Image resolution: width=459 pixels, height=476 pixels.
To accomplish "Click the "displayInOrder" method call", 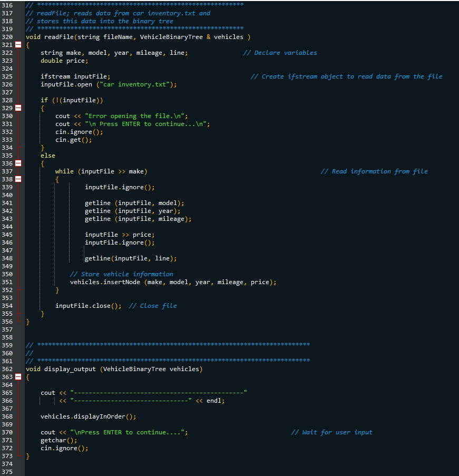I will 100,416.
